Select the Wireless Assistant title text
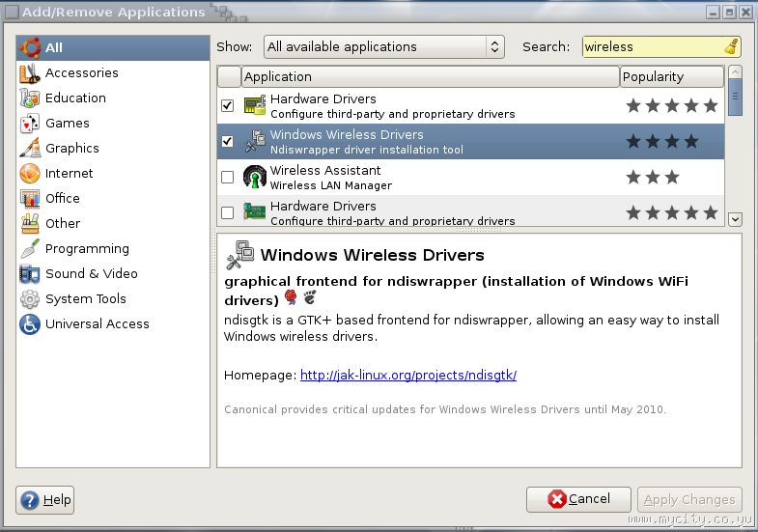This screenshot has width=758, height=532. [x=325, y=170]
